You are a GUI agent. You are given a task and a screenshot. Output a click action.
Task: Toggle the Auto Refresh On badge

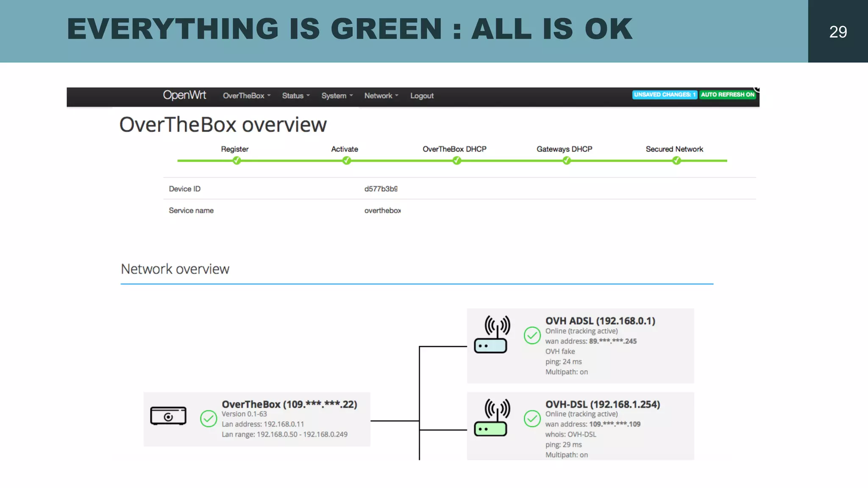[727, 94]
